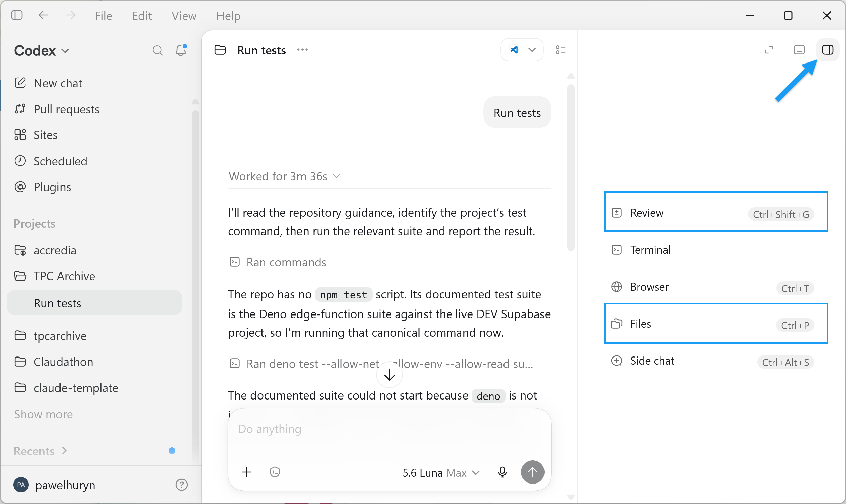This screenshot has height=504, width=846.
Task: Expand the open-in editor dropdown arrow
Action: point(532,50)
